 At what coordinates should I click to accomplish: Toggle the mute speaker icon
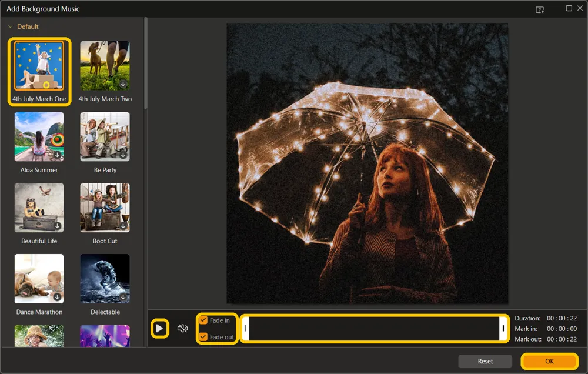click(183, 328)
